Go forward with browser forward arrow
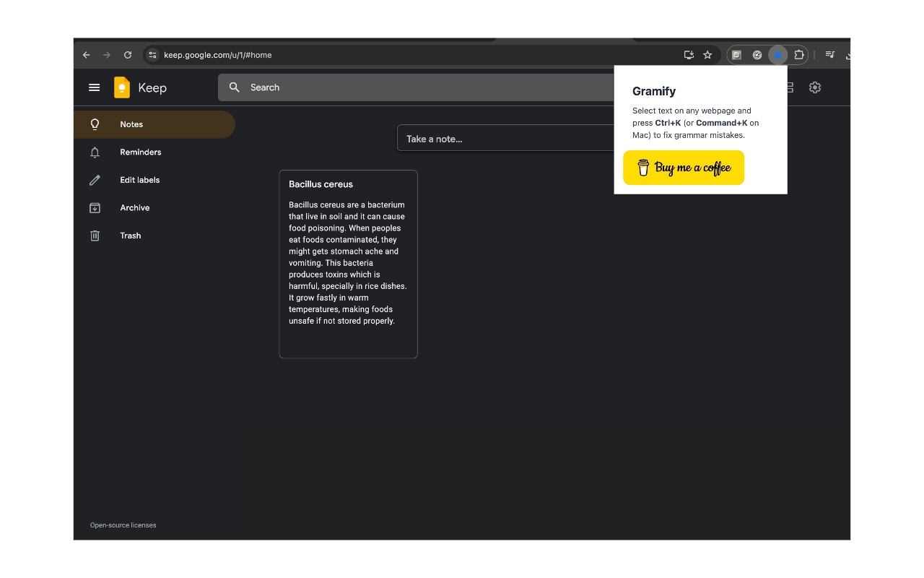 [107, 55]
